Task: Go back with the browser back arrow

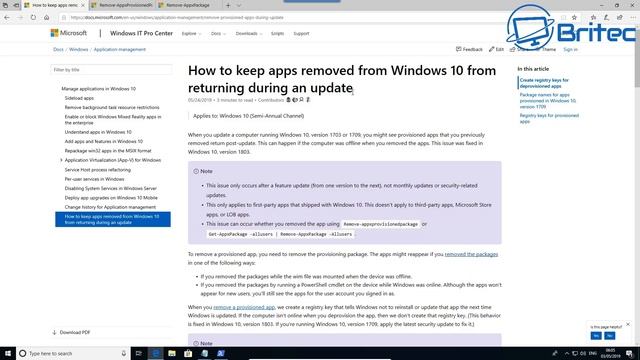Action: click(x=7, y=18)
